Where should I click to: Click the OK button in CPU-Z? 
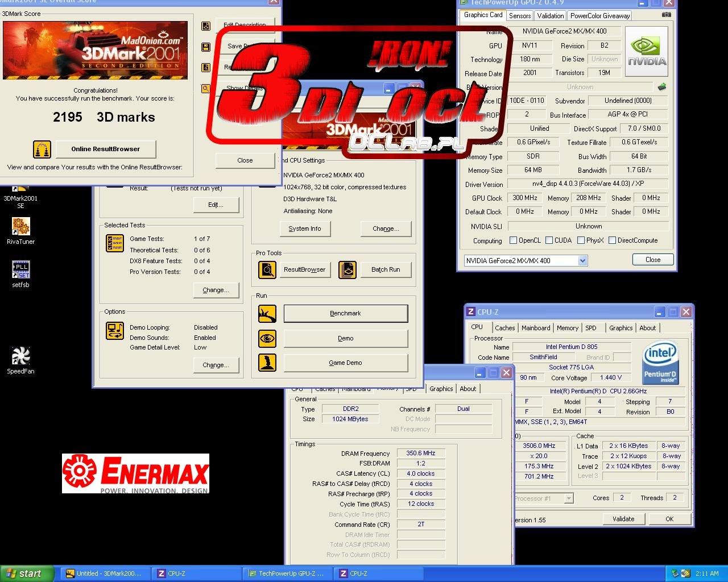tap(669, 519)
